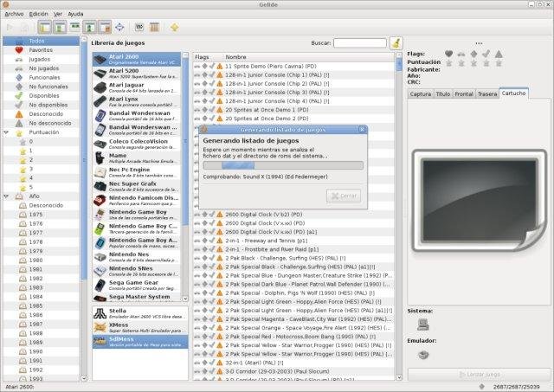This screenshot has height=392, width=554.
Task: Collapse the Año tree group
Action: click(x=6, y=196)
